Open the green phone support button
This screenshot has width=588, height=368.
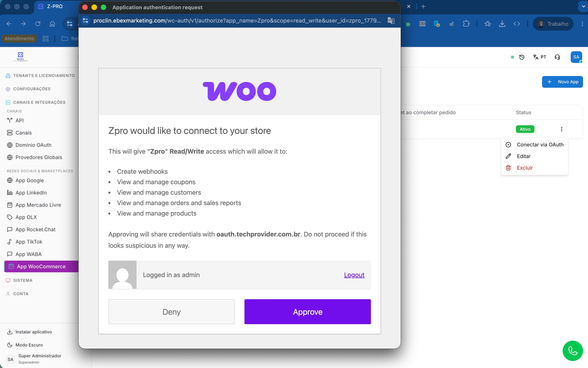point(573,351)
